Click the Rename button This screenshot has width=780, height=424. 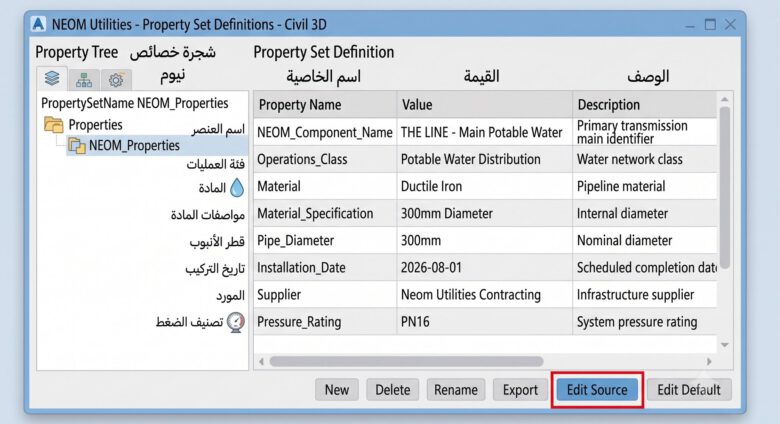point(456,390)
